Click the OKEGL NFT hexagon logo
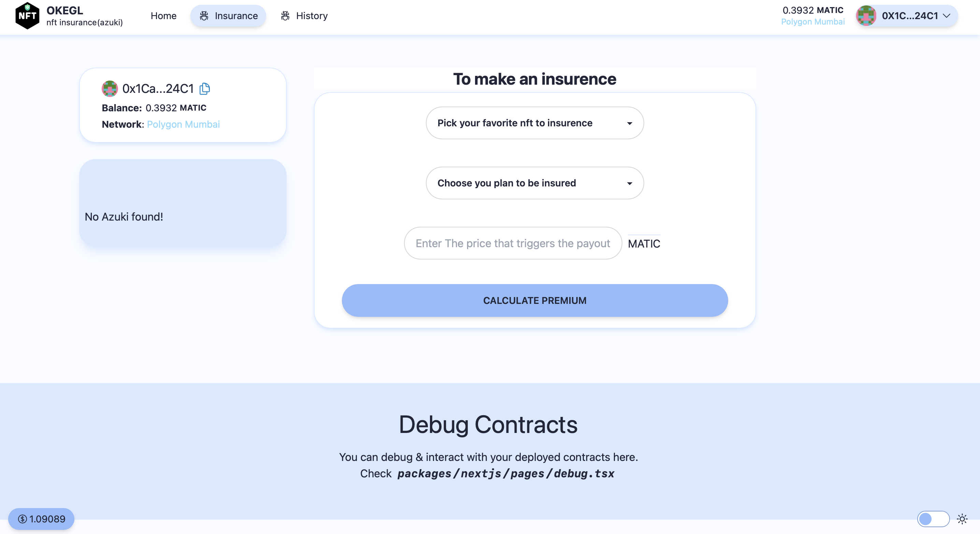The width and height of the screenshot is (980, 534). click(27, 16)
